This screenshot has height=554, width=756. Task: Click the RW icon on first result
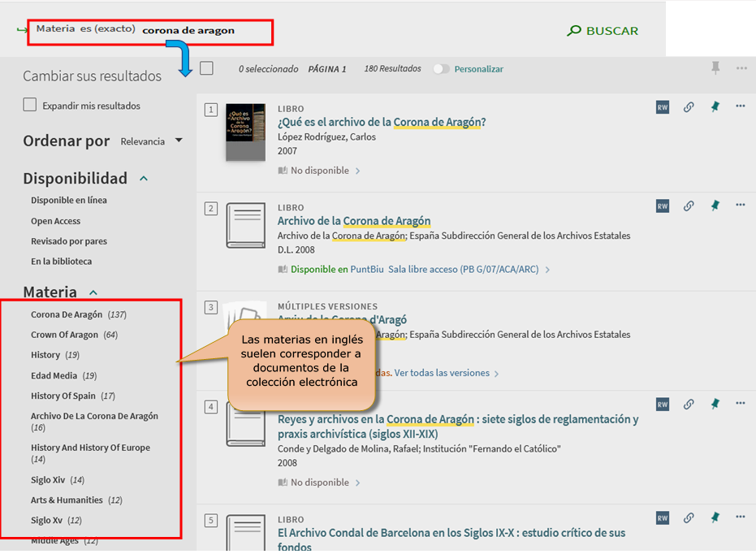coord(663,107)
